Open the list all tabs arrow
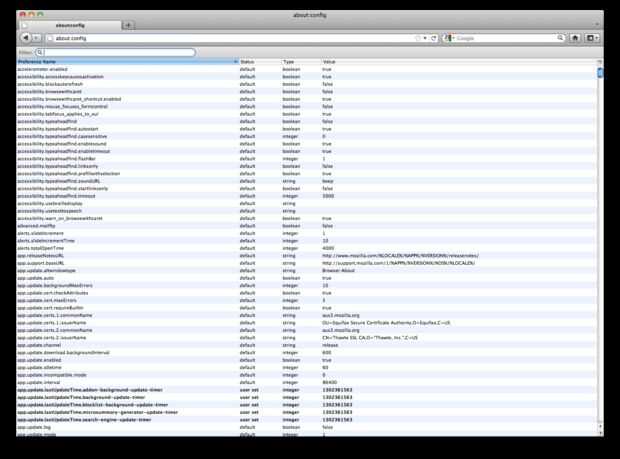The width and height of the screenshot is (620, 459). coord(597,25)
